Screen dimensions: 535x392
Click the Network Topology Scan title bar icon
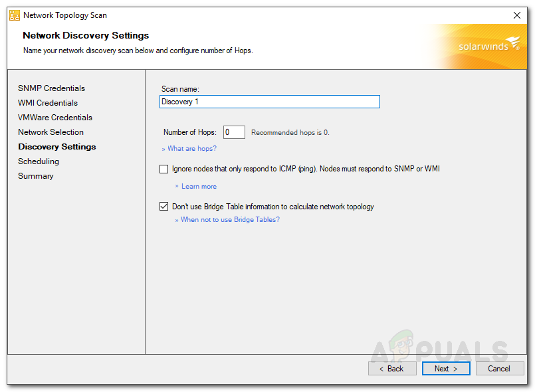[x=15, y=15]
